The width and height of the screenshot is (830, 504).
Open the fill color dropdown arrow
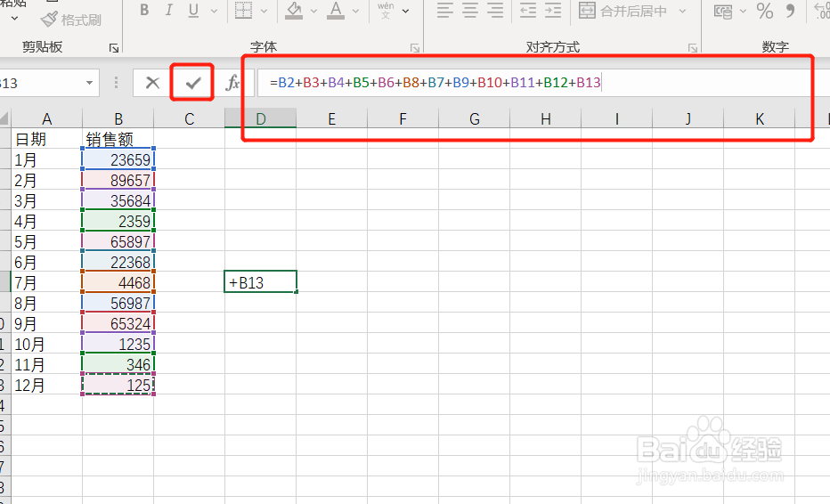click(313, 11)
